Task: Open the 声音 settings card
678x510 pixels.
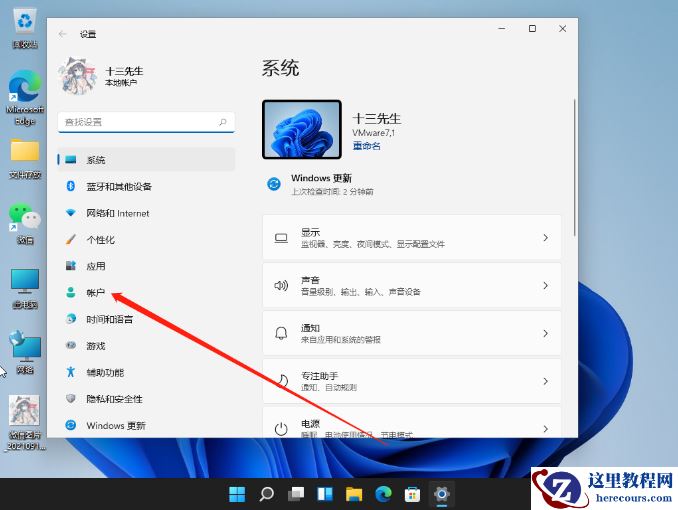Action: coord(412,285)
